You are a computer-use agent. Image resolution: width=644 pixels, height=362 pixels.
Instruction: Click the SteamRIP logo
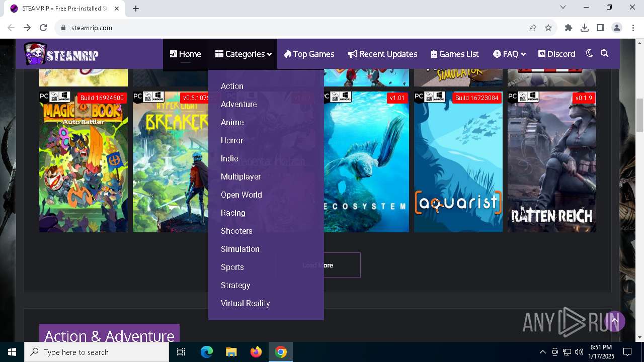tap(61, 54)
